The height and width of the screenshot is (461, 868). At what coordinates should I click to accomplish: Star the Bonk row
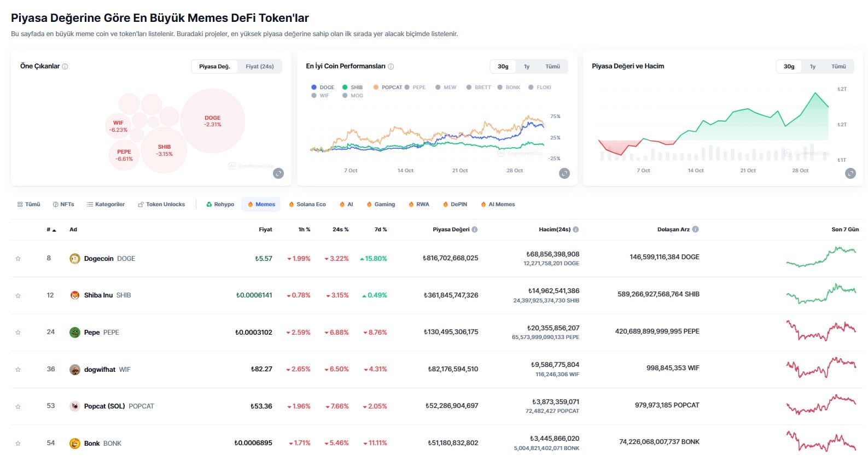pos(18,444)
